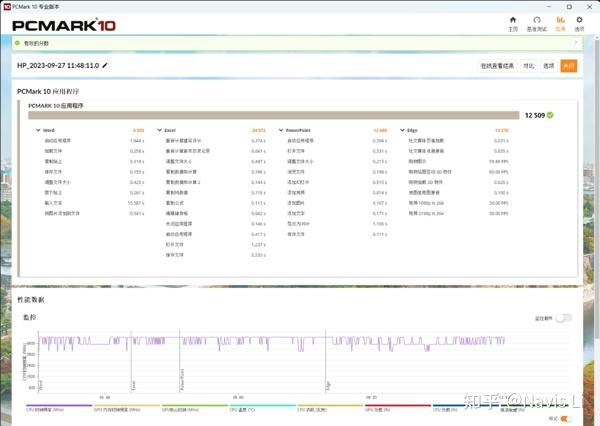Screen dimensions: 600x426
Task: Click the overall score 12 509
Action: tap(535, 115)
